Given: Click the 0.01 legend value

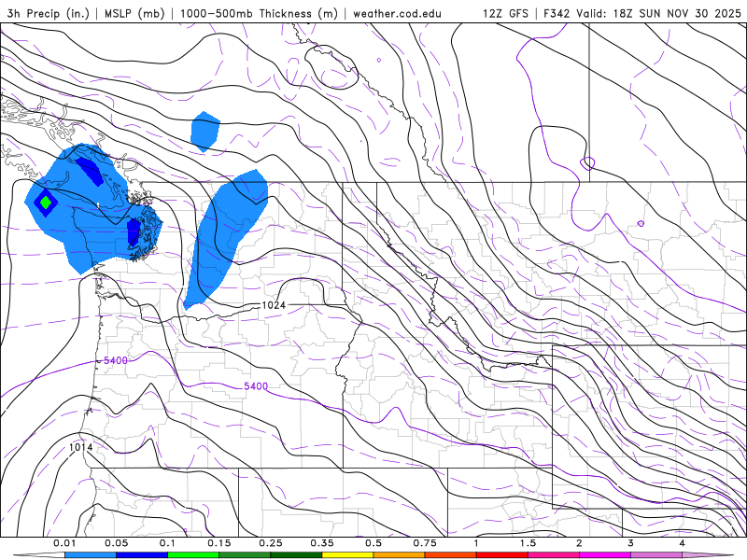Looking at the screenshot, I should coord(64,543).
